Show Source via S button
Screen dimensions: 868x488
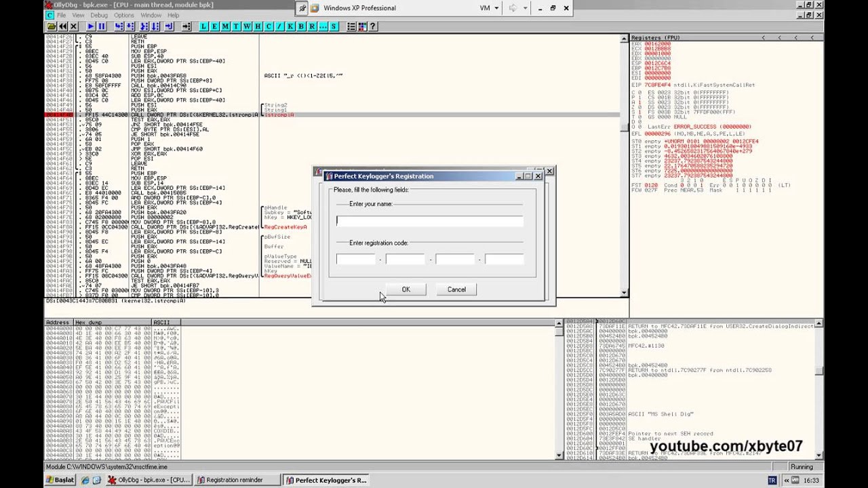point(333,26)
